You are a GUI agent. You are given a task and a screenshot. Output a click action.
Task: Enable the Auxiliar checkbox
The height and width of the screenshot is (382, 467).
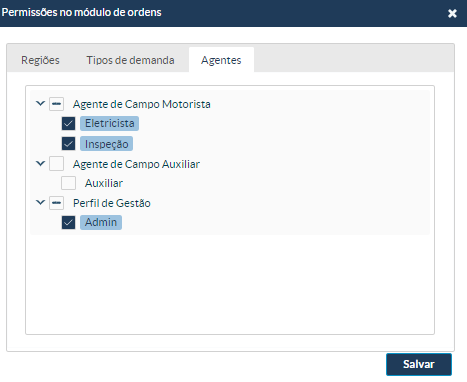tap(68, 183)
